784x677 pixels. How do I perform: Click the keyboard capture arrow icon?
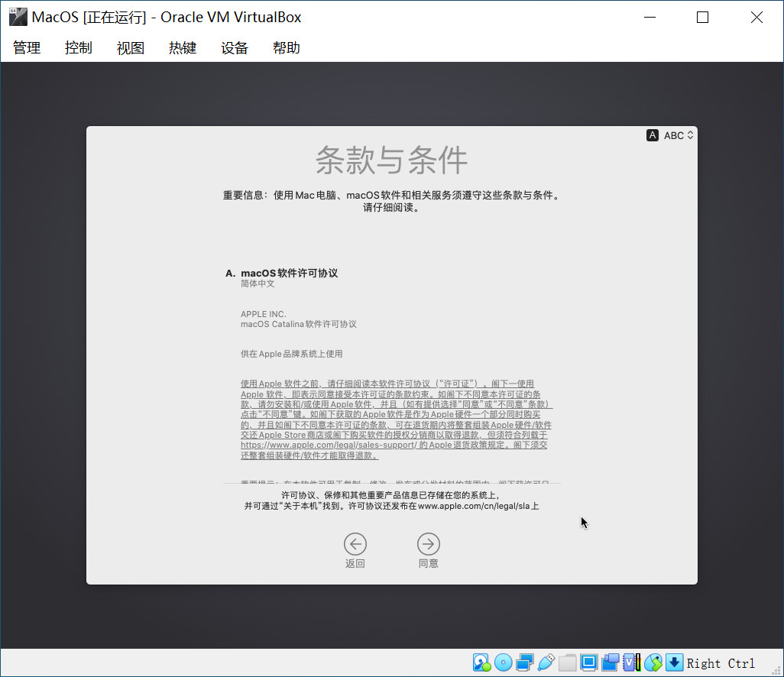coord(674,663)
